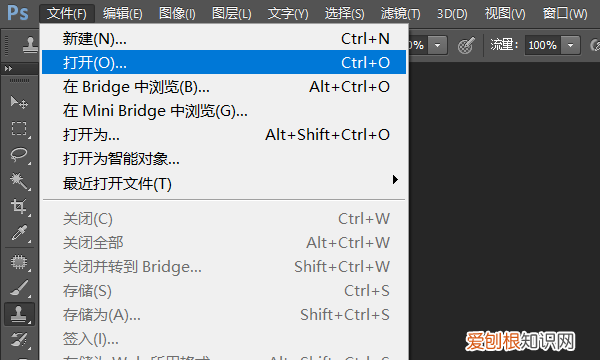
Task: Click the Photoshop Ps logo
Action: click(x=18, y=13)
